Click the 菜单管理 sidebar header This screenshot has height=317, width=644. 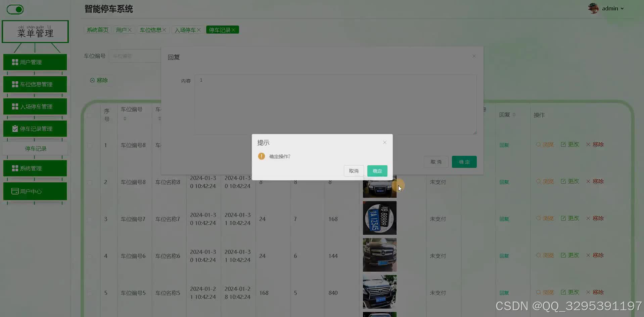click(x=35, y=32)
